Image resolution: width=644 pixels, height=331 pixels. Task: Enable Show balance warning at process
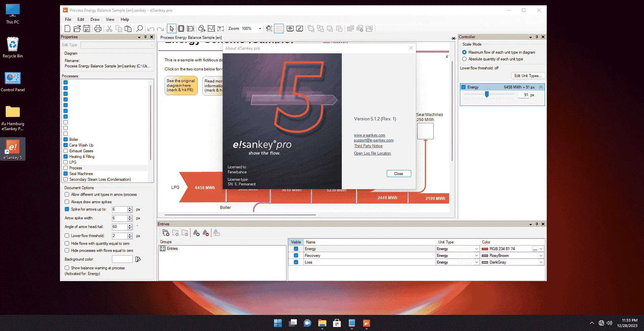pos(67,268)
